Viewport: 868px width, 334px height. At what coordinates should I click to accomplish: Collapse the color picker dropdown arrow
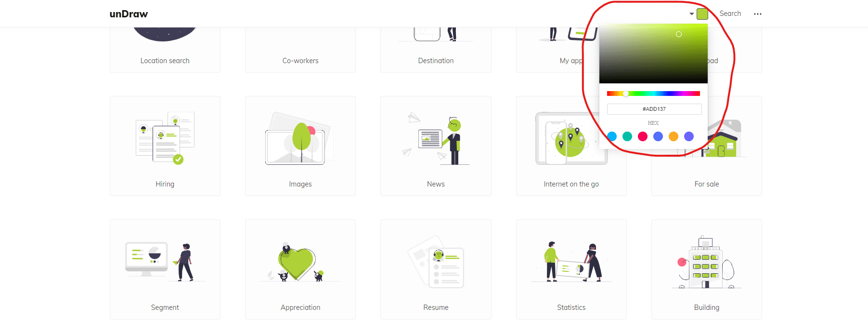[692, 14]
